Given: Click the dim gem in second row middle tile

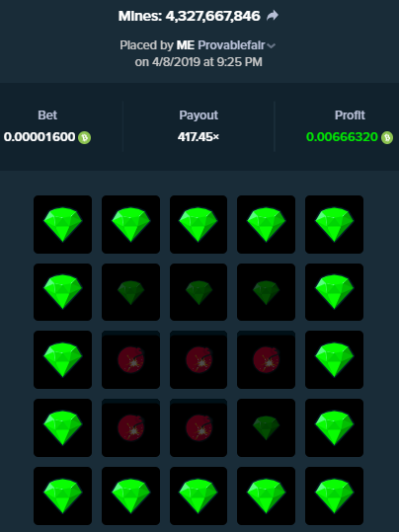Looking at the screenshot, I should 199,292.
